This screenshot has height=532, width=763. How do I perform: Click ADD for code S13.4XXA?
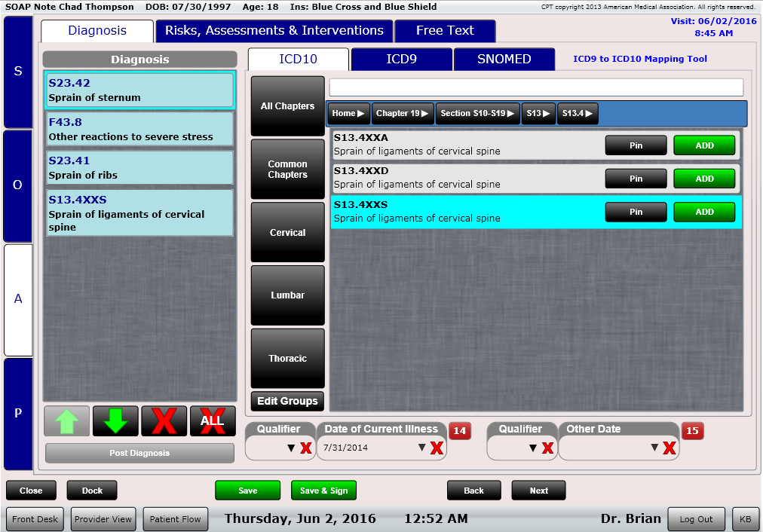[x=704, y=145]
